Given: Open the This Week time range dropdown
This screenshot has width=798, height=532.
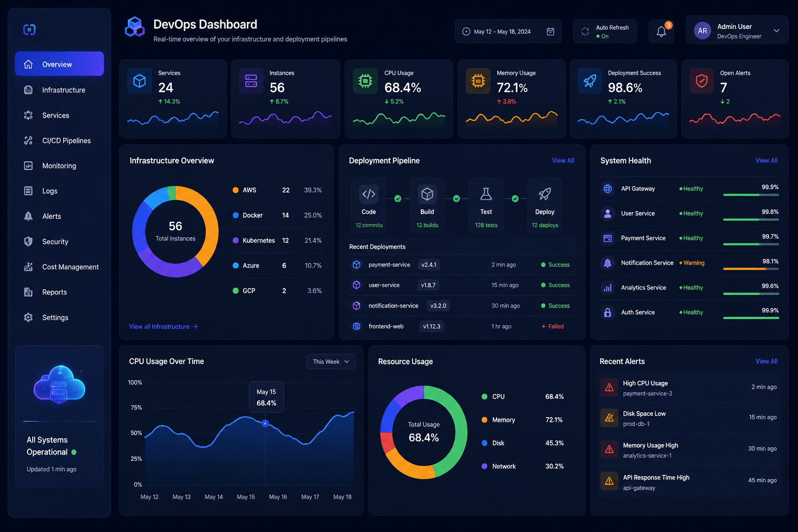Looking at the screenshot, I should click(x=331, y=362).
